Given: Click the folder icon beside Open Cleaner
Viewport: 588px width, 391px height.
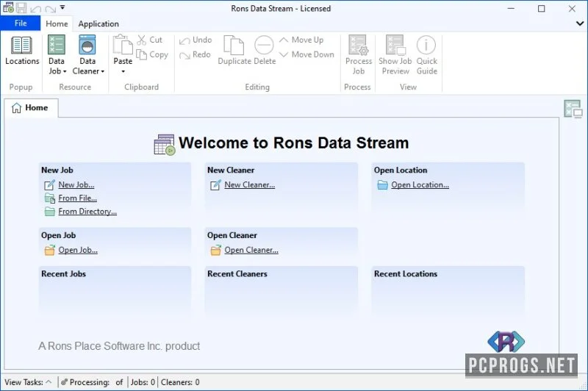Looking at the screenshot, I should 216,250.
